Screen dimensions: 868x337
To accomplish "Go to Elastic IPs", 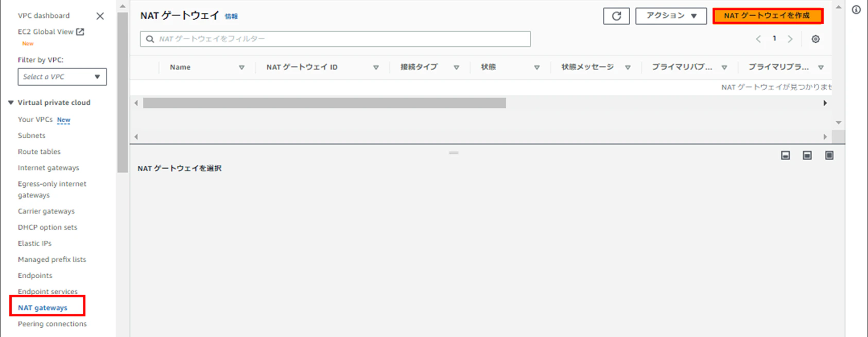I will click(x=34, y=243).
